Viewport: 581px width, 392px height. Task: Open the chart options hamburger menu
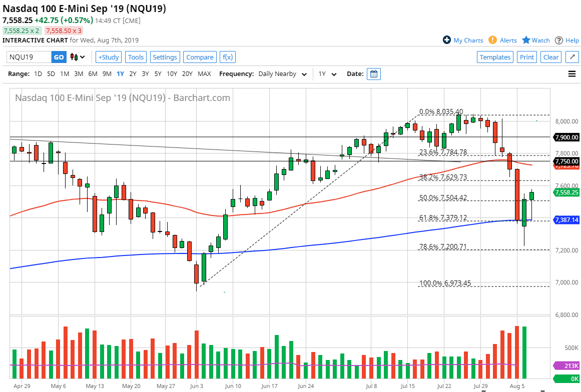571,73
